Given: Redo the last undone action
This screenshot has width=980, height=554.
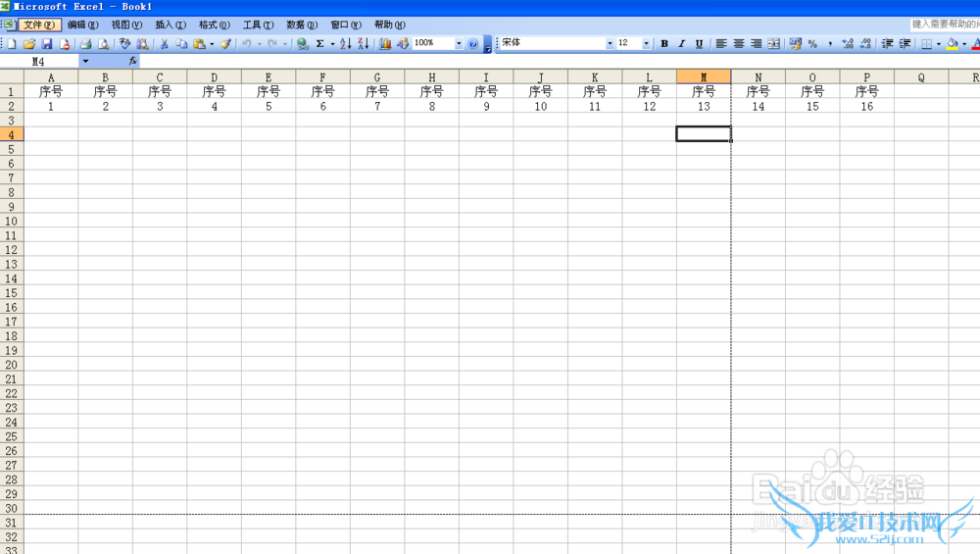Looking at the screenshot, I should click(x=272, y=44).
